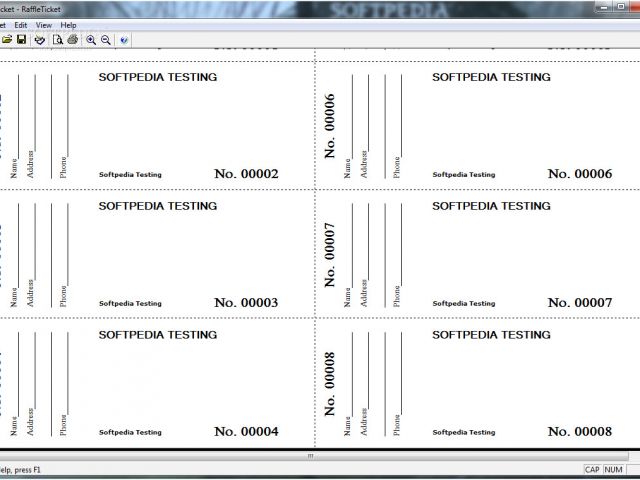Viewport: 640px width, 480px height.
Task: Click 'Address' stub label on ticket 00003
Action: pos(30,293)
